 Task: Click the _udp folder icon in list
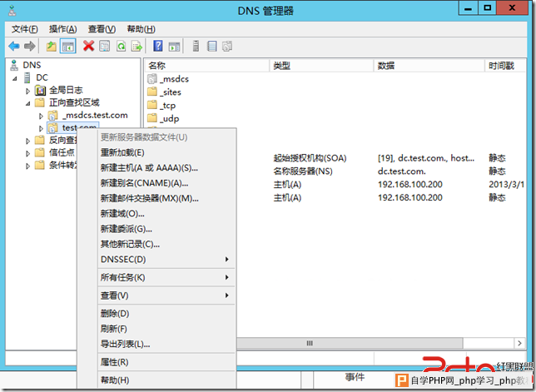[x=152, y=118]
